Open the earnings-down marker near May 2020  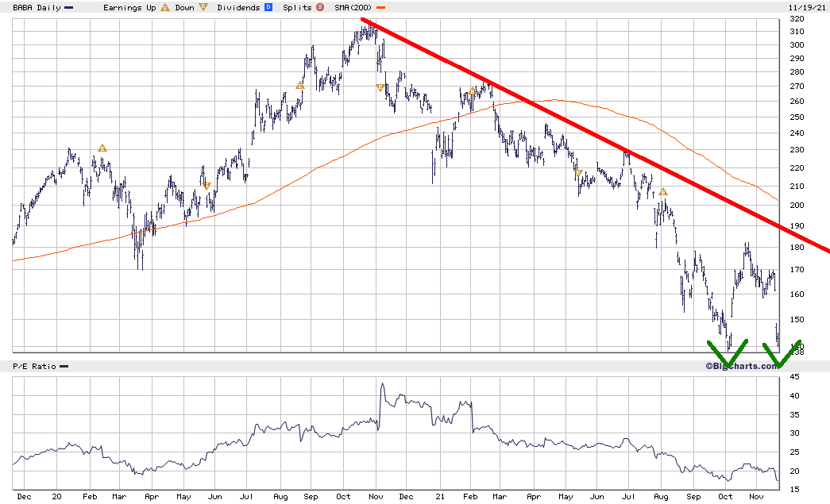pos(207,186)
